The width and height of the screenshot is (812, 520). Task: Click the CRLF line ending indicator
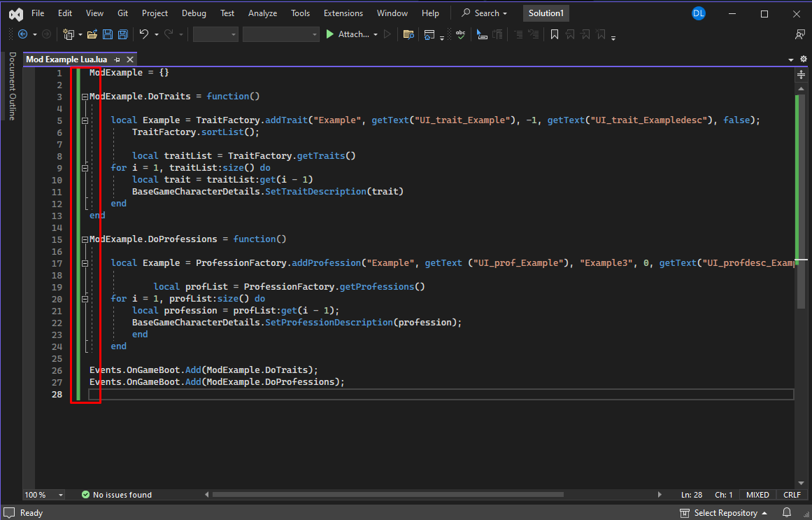coord(792,495)
